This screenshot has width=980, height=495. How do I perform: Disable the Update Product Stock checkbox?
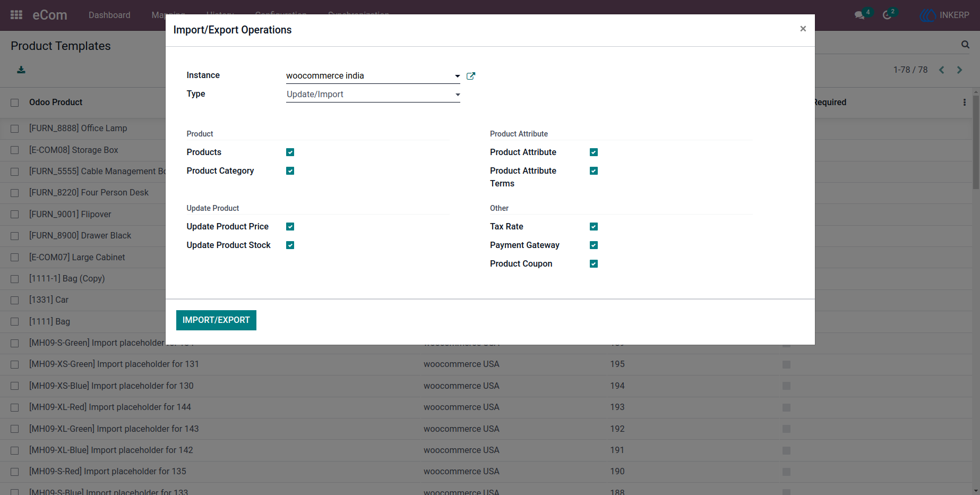click(x=290, y=245)
